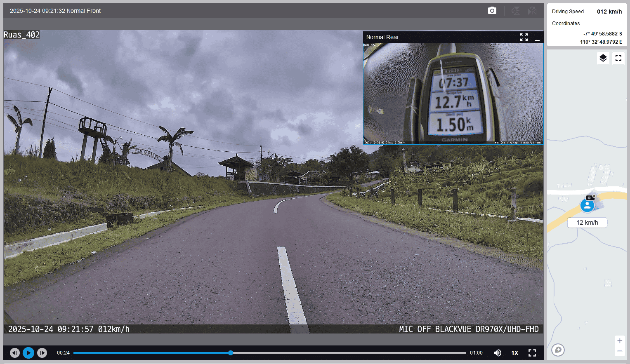Zoom out on the map
This screenshot has width=630, height=364.
[619, 351]
